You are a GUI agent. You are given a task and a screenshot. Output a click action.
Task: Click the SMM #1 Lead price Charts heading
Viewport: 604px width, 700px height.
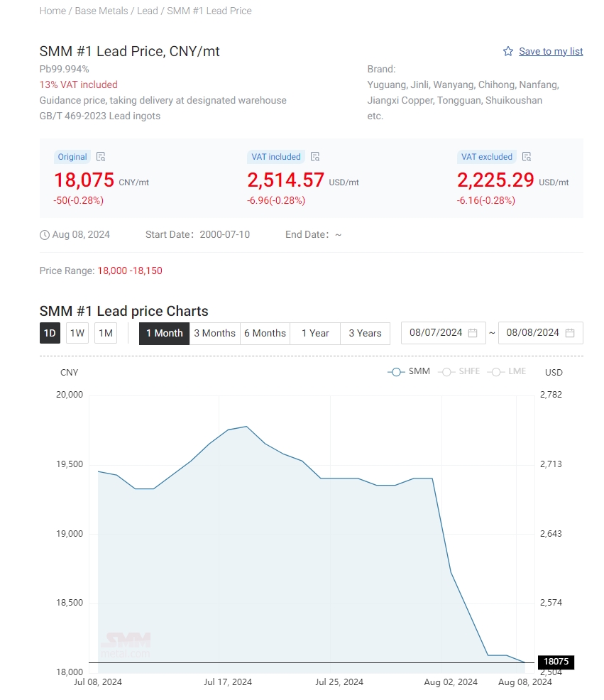pos(124,311)
